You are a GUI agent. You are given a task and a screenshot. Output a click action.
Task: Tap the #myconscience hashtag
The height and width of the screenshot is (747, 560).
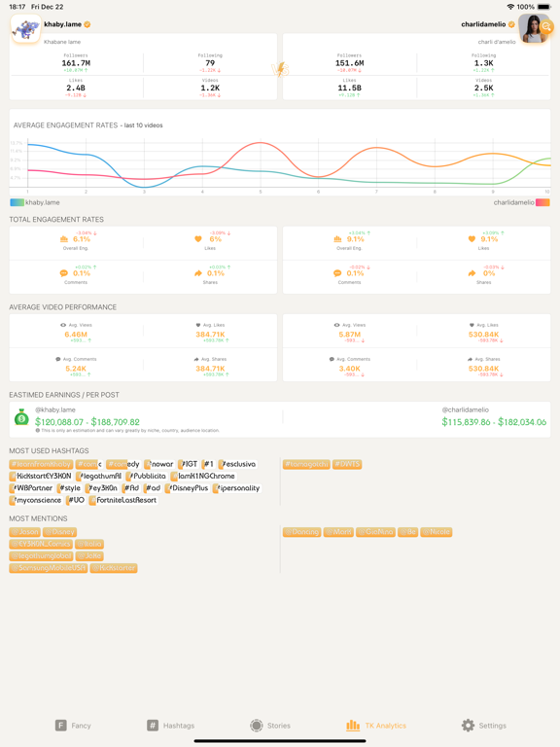point(36,500)
